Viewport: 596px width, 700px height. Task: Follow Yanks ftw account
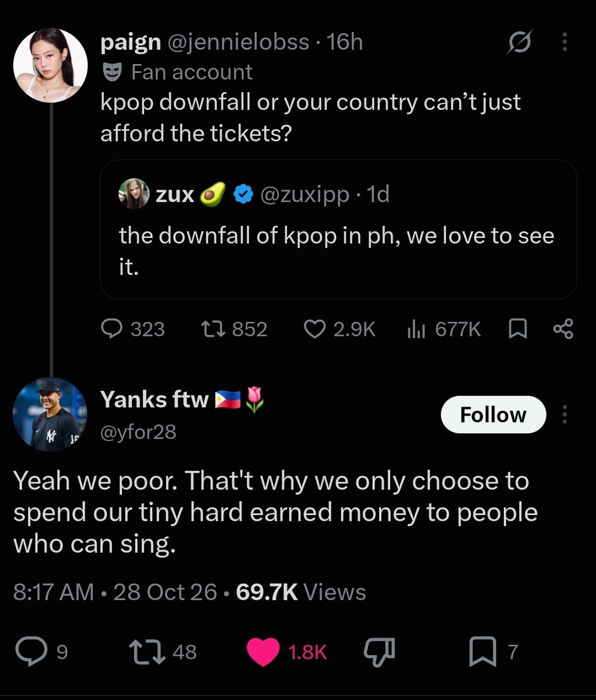point(493,415)
